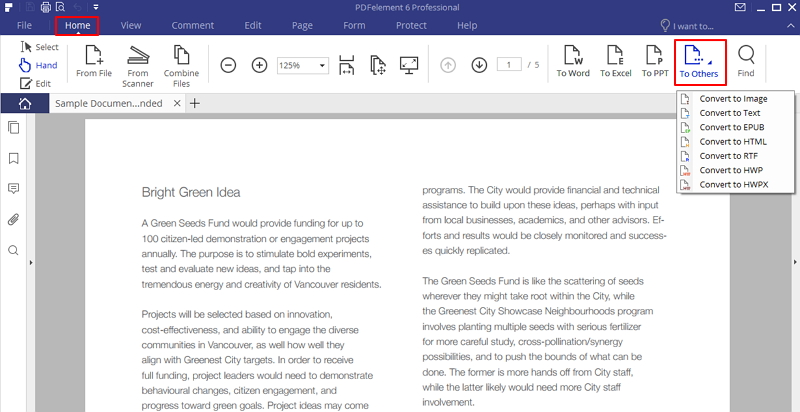Activate the Hand tool
Screen dimensions: 800x412
(39, 65)
